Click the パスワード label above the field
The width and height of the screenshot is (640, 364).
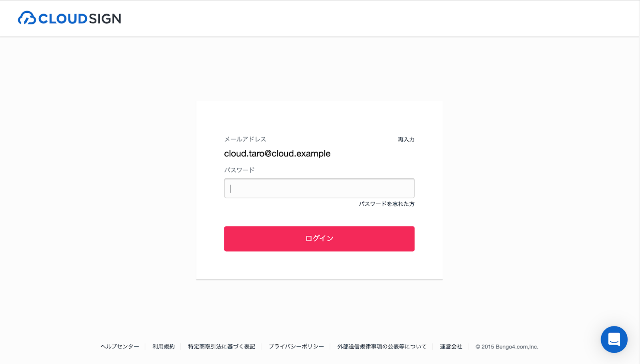tap(239, 170)
